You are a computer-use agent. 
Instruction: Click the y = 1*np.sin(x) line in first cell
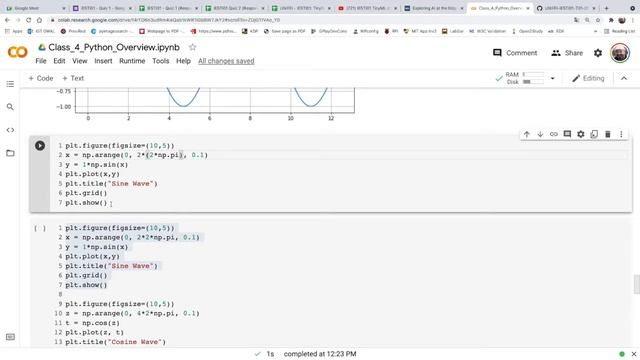click(97, 164)
